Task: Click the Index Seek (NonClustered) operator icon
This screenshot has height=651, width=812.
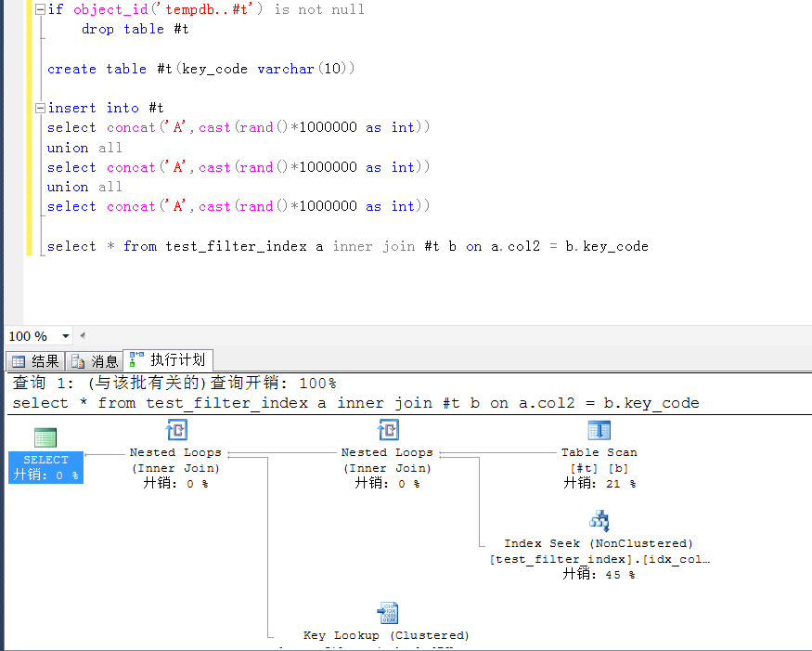Action: 599,521
